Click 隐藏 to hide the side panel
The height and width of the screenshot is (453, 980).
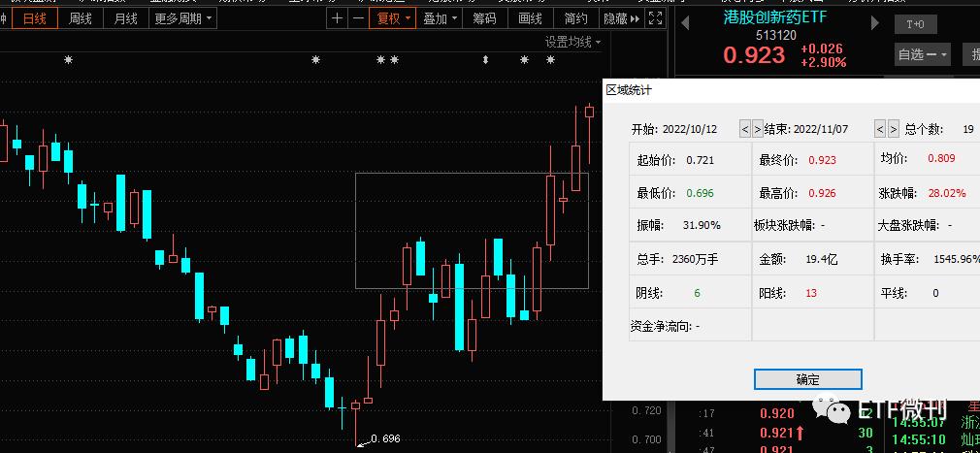point(621,18)
